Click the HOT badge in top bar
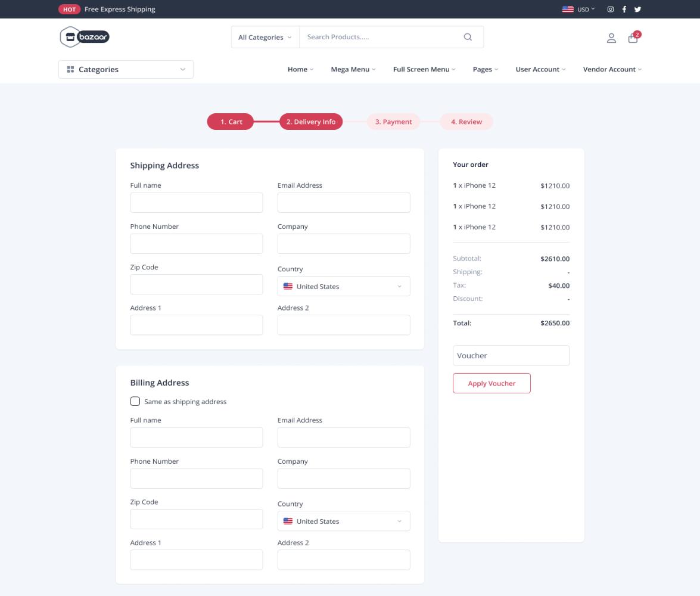 tap(69, 10)
